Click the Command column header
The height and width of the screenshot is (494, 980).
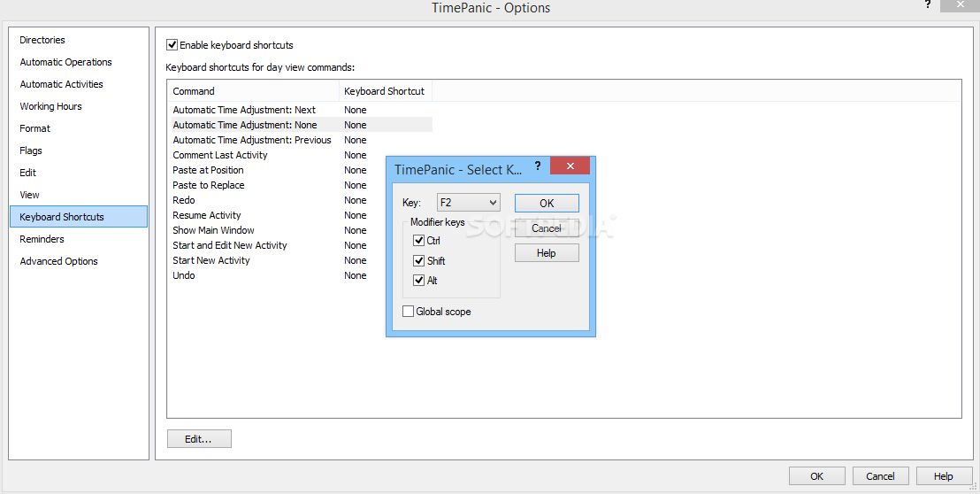point(253,91)
